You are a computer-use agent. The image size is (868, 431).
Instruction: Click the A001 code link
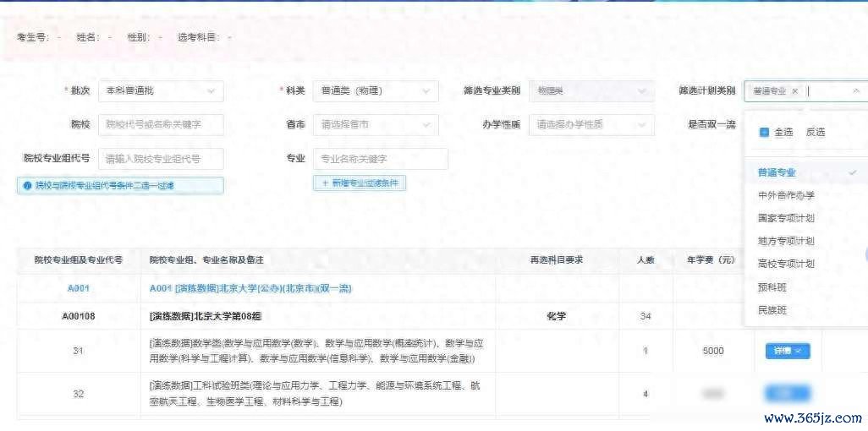(78, 288)
